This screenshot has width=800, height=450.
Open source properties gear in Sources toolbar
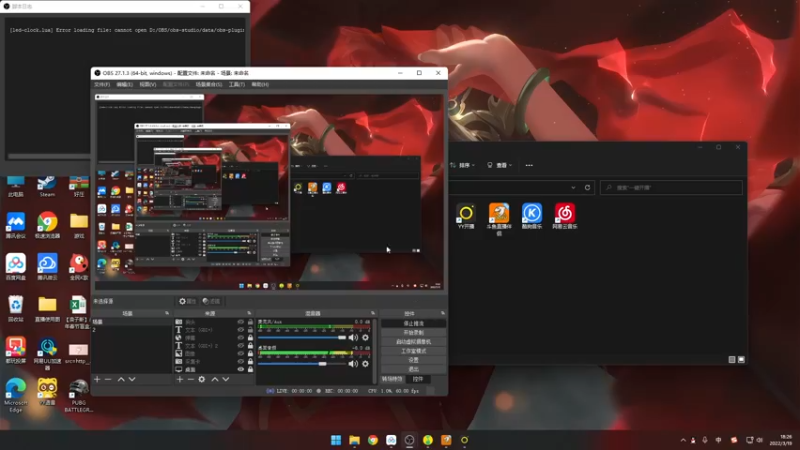(x=202, y=379)
